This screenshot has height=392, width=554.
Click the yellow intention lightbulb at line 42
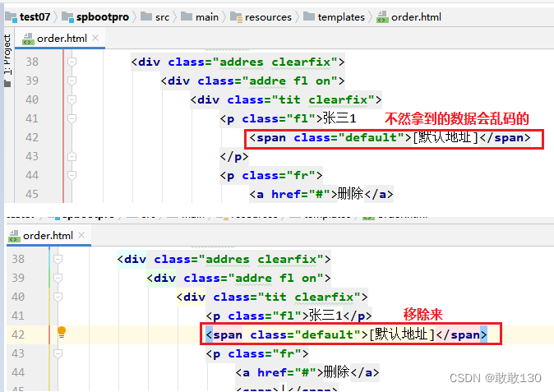point(62,332)
